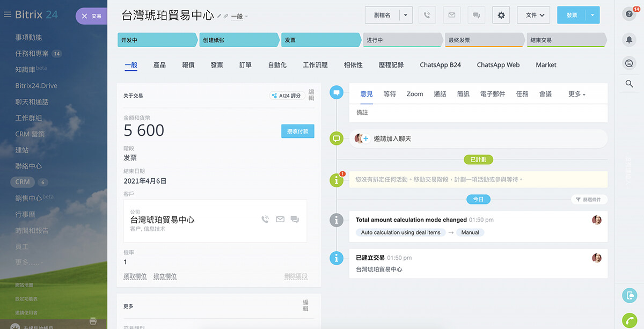Expand the arrow beside blue 發票 button
This screenshot has width=644, height=329.
592,15
